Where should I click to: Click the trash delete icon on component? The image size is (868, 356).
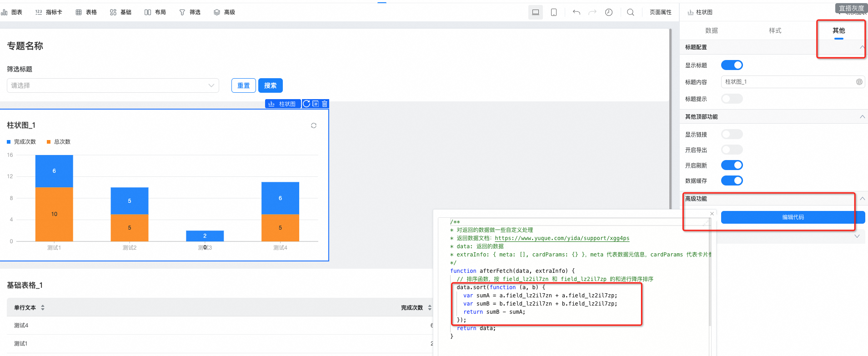pyautogui.click(x=325, y=104)
